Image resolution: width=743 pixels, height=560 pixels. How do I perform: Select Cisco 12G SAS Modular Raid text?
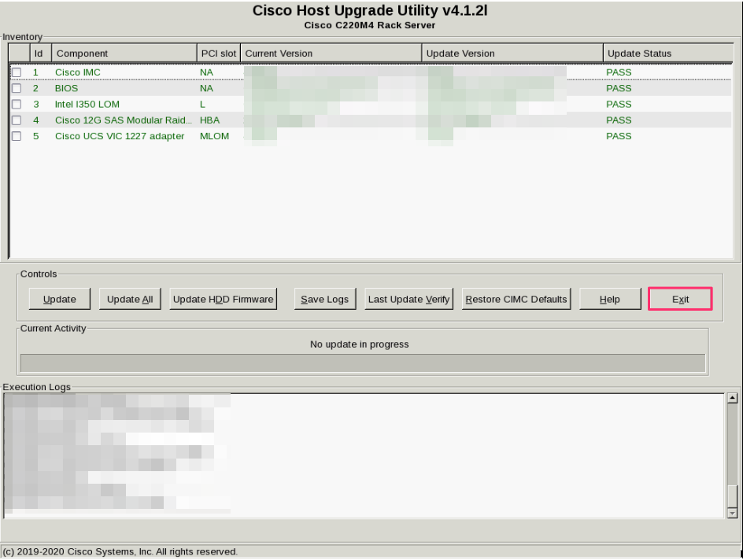[124, 120]
